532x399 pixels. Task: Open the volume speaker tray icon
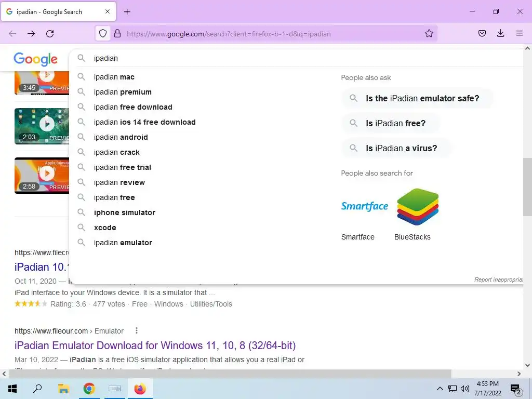[465, 389]
